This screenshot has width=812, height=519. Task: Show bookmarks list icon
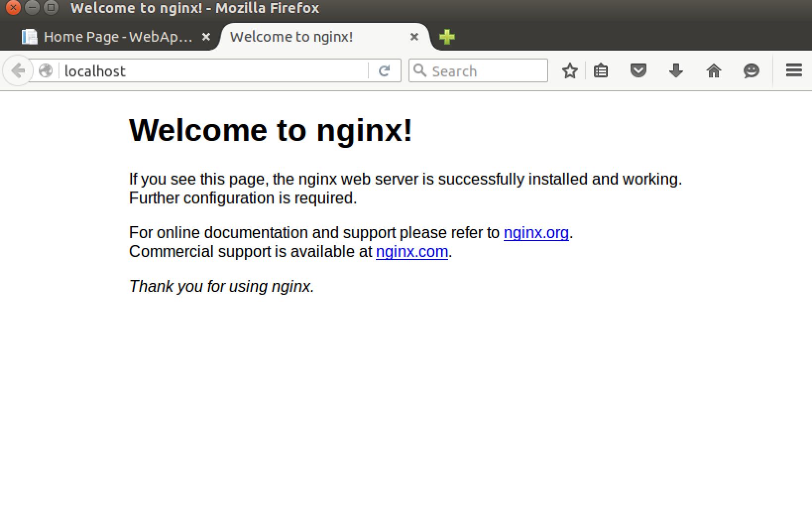click(x=601, y=71)
